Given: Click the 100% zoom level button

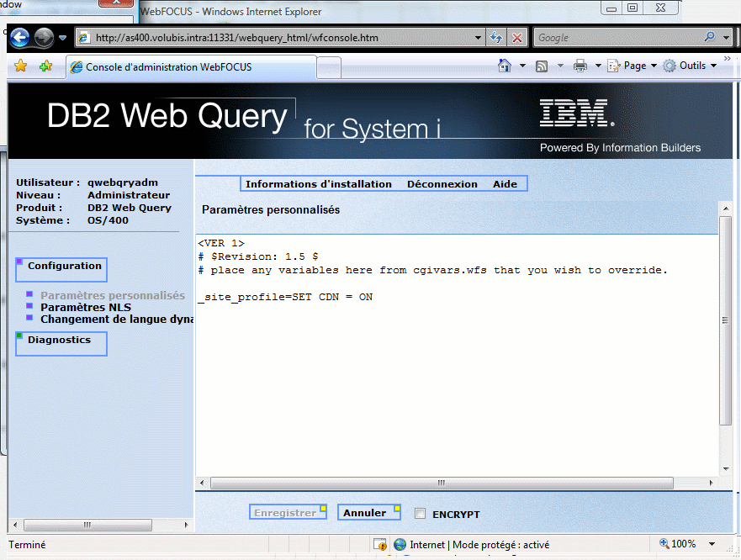Looking at the screenshot, I should click(x=678, y=544).
